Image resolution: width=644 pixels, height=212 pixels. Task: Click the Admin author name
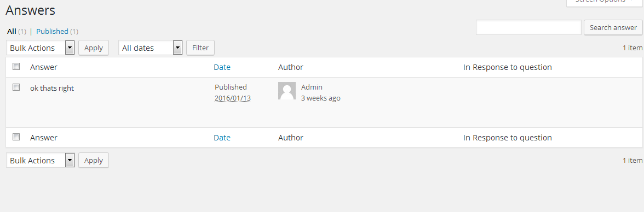(x=312, y=87)
